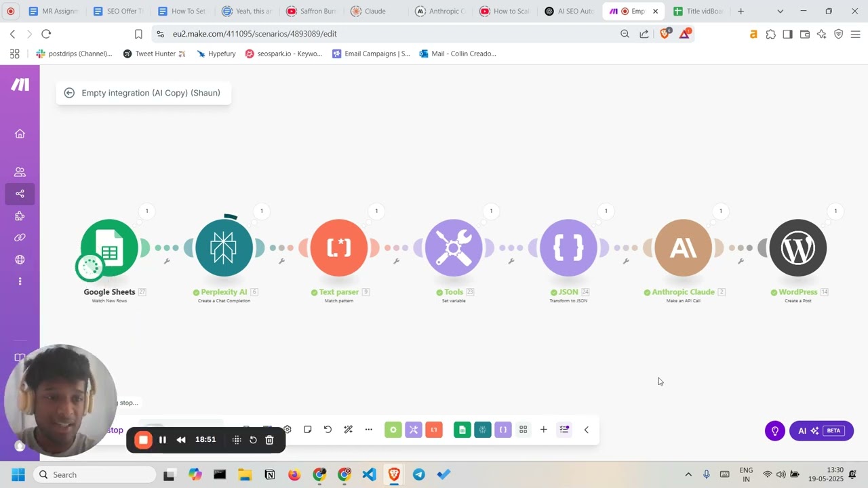Open the Perplexity AI module
The height and width of the screenshot is (488, 868).
tap(224, 248)
